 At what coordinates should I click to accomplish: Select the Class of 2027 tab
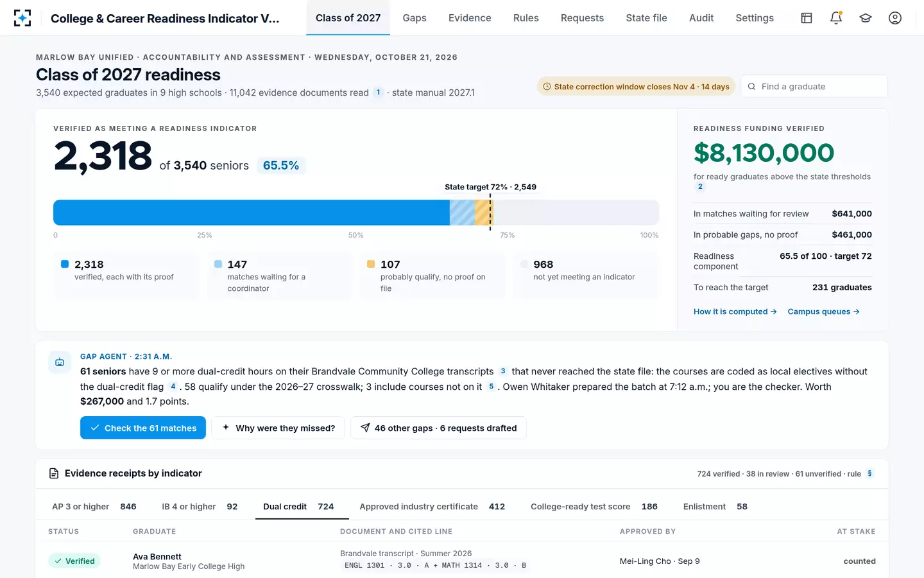point(348,18)
